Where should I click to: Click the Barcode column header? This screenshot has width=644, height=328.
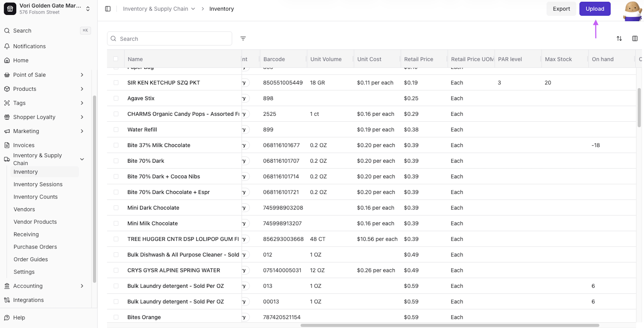click(x=274, y=59)
